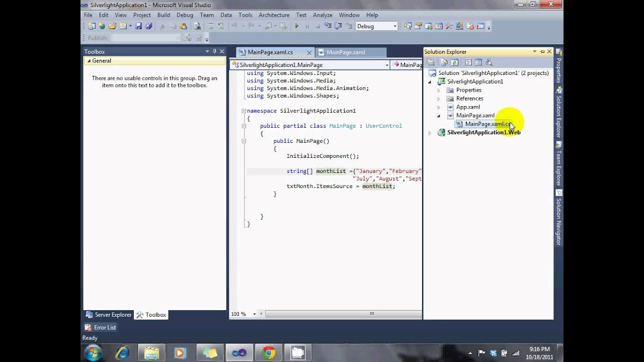
Task: Click Show All Files in Solution Explorer
Action: [444, 62]
